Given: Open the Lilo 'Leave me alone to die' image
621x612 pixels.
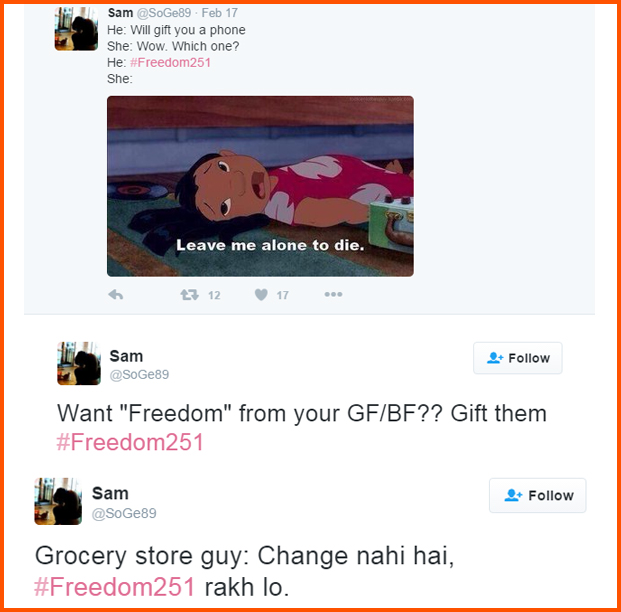Looking at the screenshot, I should point(260,186).
